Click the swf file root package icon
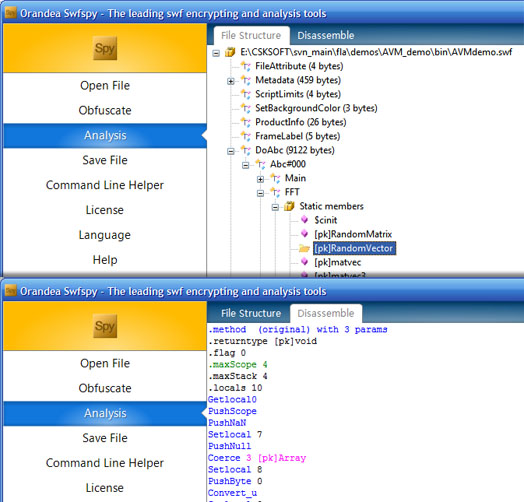This screenshot has width=524, height=502. coord(230,52)
